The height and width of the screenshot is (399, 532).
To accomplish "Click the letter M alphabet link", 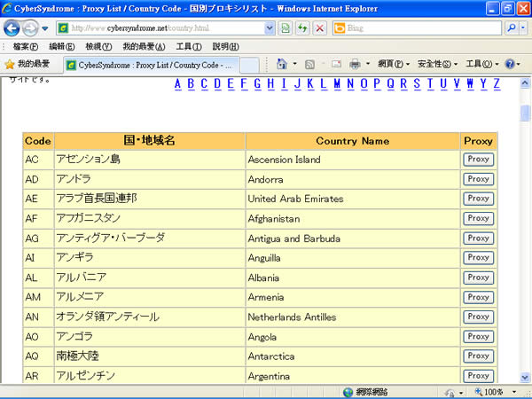I will pos(338,84).
